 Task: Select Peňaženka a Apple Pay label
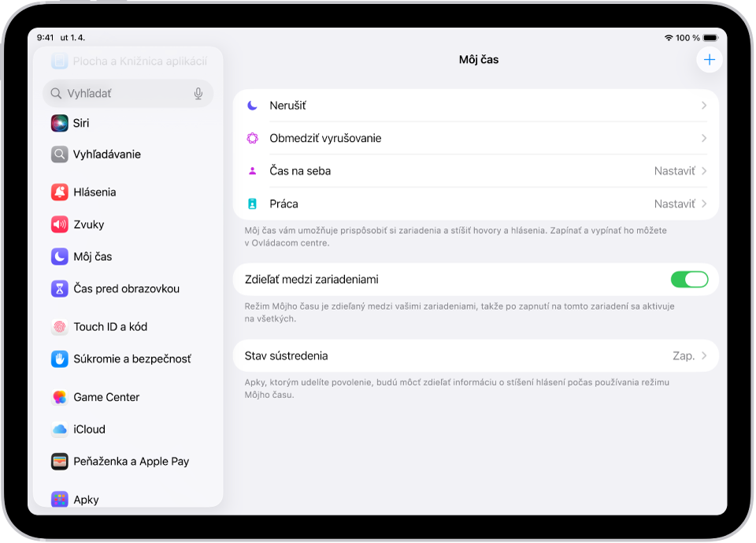tap(132, 461)
